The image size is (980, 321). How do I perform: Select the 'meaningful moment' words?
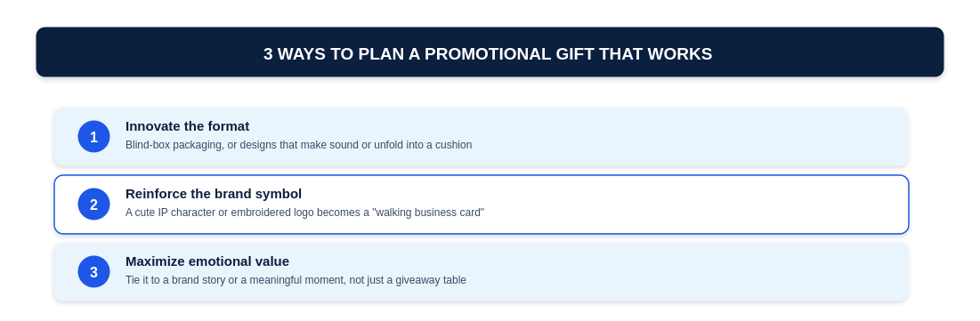coord(296,280)
